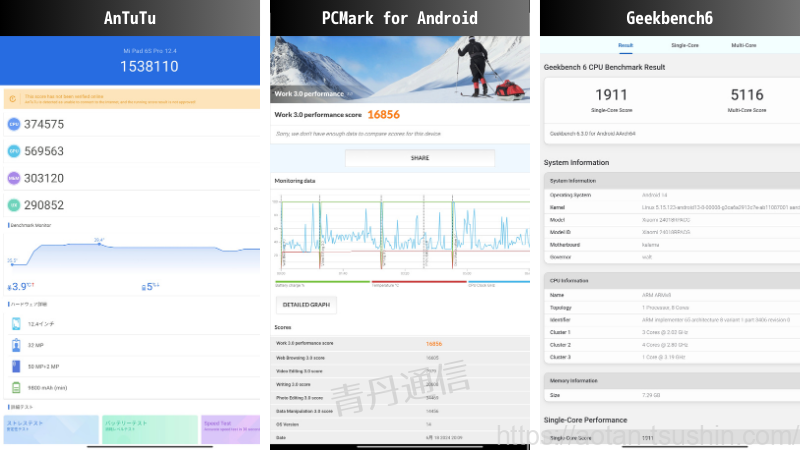Open the Stress Test card
Image resolution: width=800 pixels, height=450 pixels.
(x=48, y=430)
